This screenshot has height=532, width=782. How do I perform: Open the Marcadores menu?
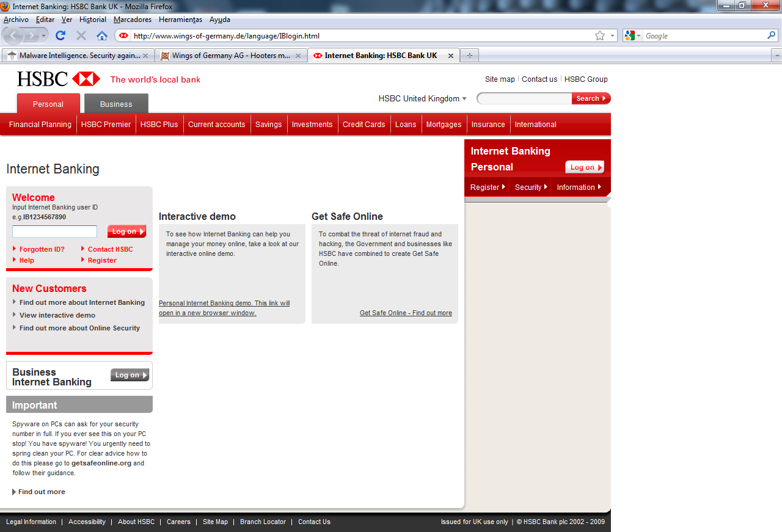(x=133, y=20)
